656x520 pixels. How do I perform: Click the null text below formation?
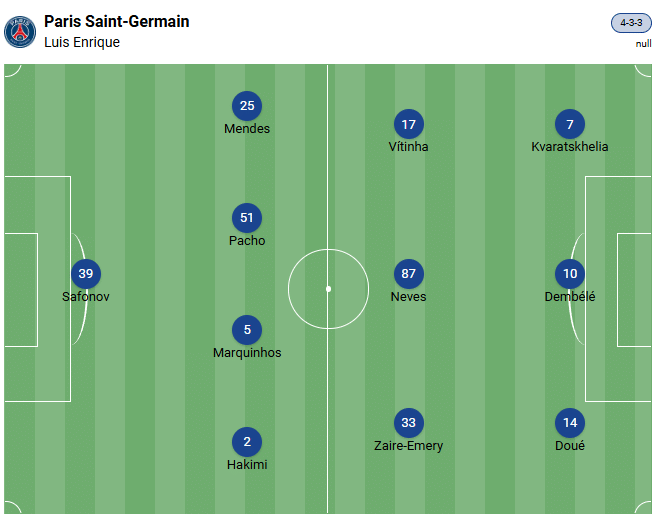point(643,44)
